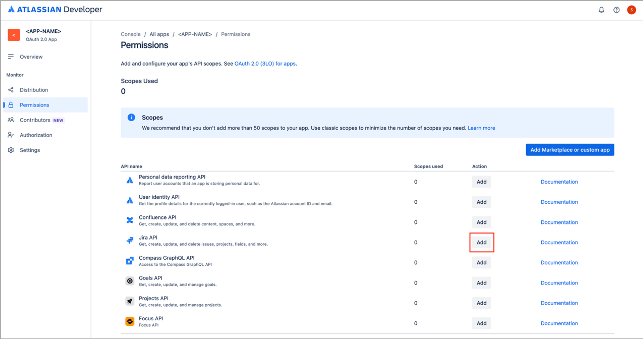Screen dimensions: 644x340
Task: Click the Learn more link
Action: [x=481, y=128]
